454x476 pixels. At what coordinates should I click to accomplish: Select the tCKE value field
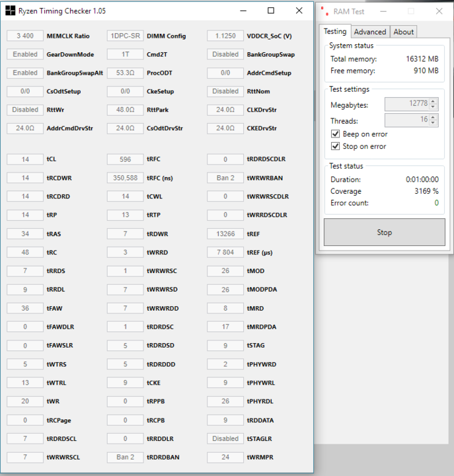pos(126,383)
